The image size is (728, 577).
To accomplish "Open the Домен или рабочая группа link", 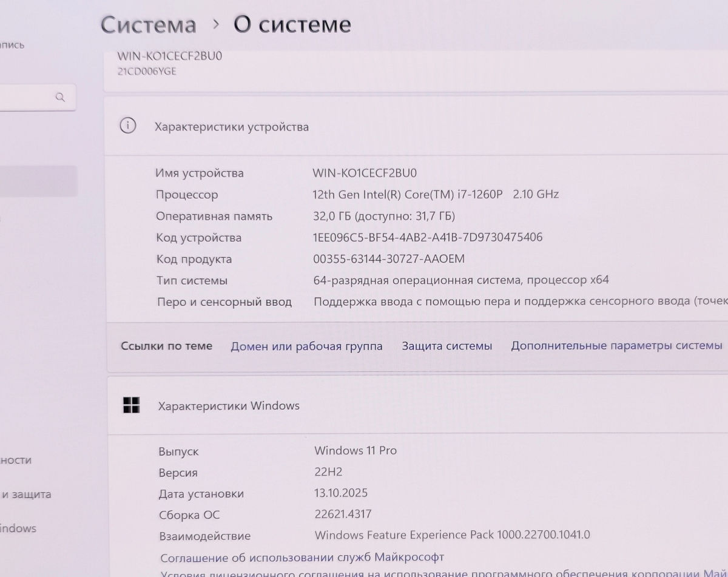I will [306, 346].
